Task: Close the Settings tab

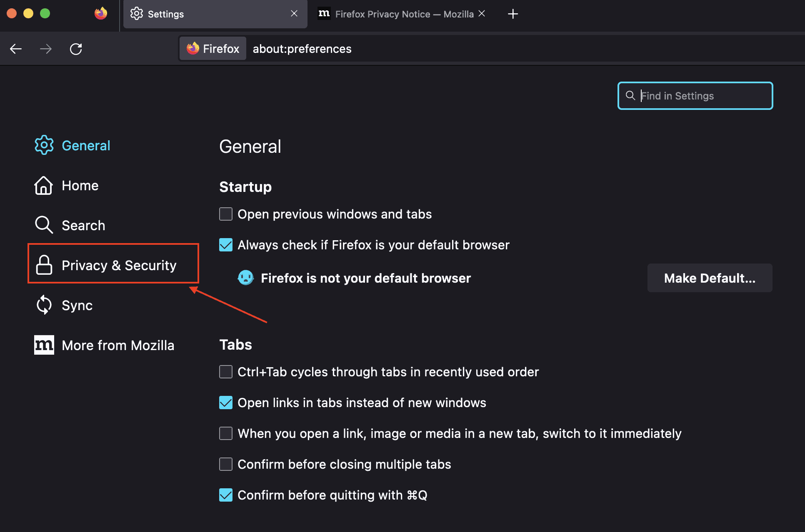Action: (294, 14)
